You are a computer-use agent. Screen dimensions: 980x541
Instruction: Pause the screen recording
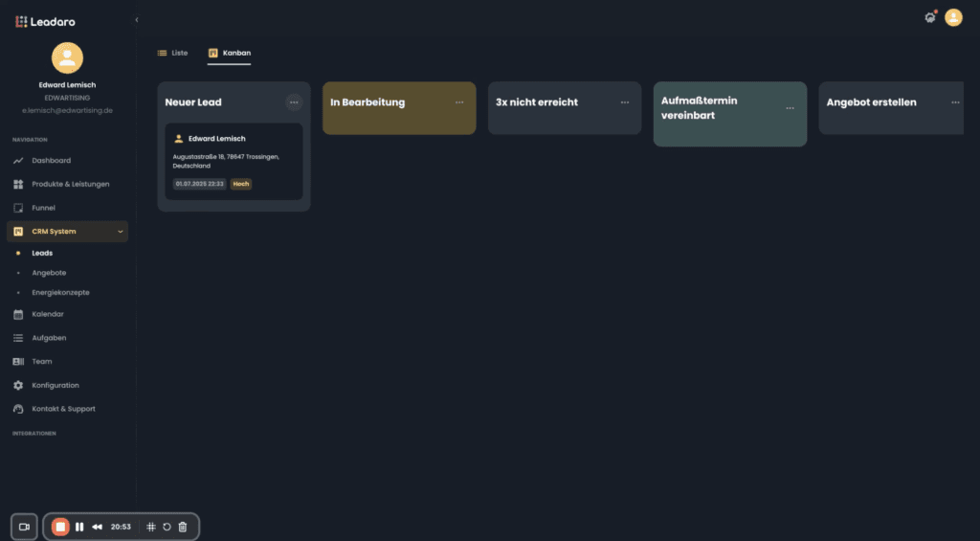[79, 528]
